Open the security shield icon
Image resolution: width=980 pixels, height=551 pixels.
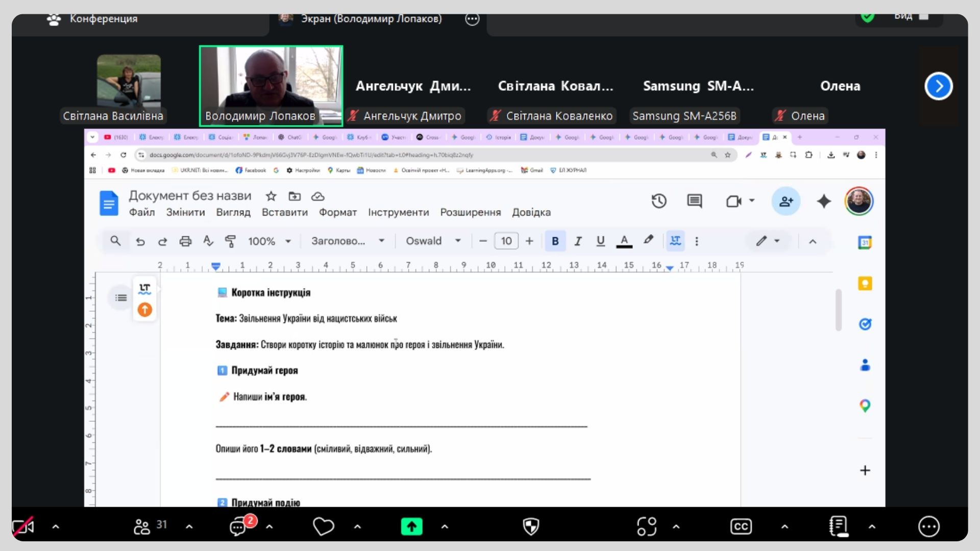tap(531, 527)
